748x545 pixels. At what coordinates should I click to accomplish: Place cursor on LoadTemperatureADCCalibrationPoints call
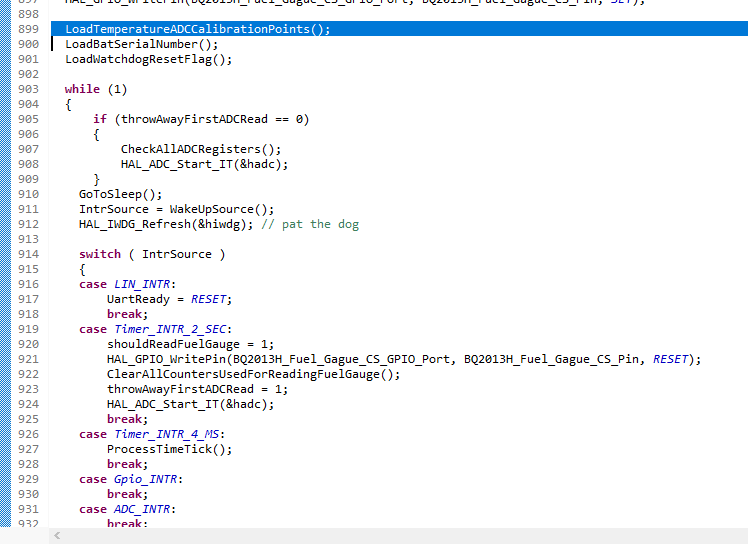click(x=190, y=29)
